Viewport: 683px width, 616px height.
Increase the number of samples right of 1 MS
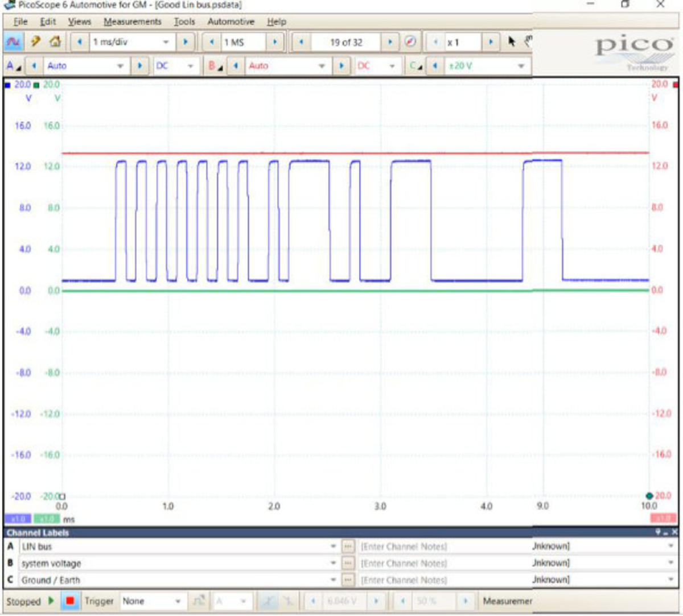(275, 42)
